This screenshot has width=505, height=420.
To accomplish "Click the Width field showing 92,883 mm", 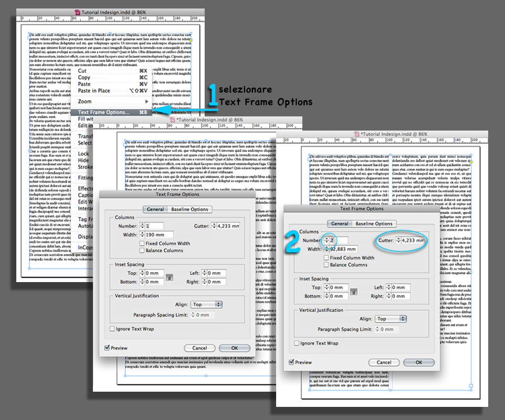I will point(344,250).
